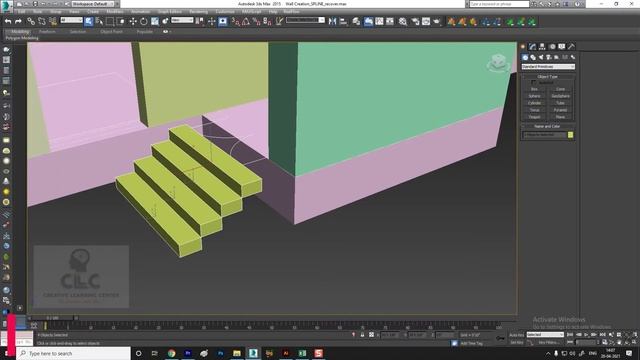Create a Tube primitive
Viewport: 640px width, 360px height.
tap(560, 103)
